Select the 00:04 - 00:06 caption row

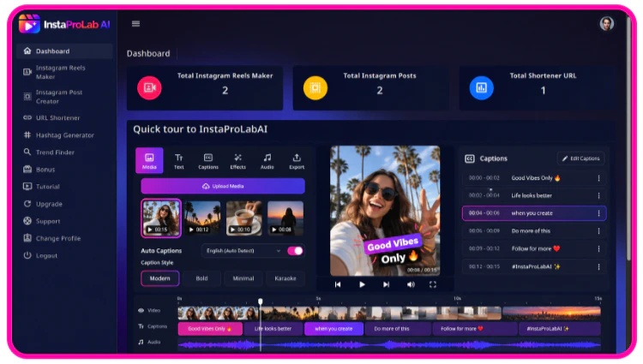(x=534, y=213)
